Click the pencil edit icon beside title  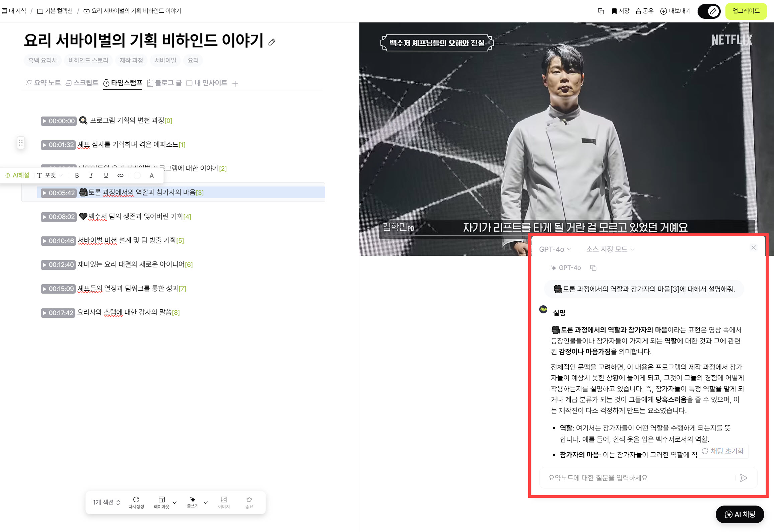(272, 42)
